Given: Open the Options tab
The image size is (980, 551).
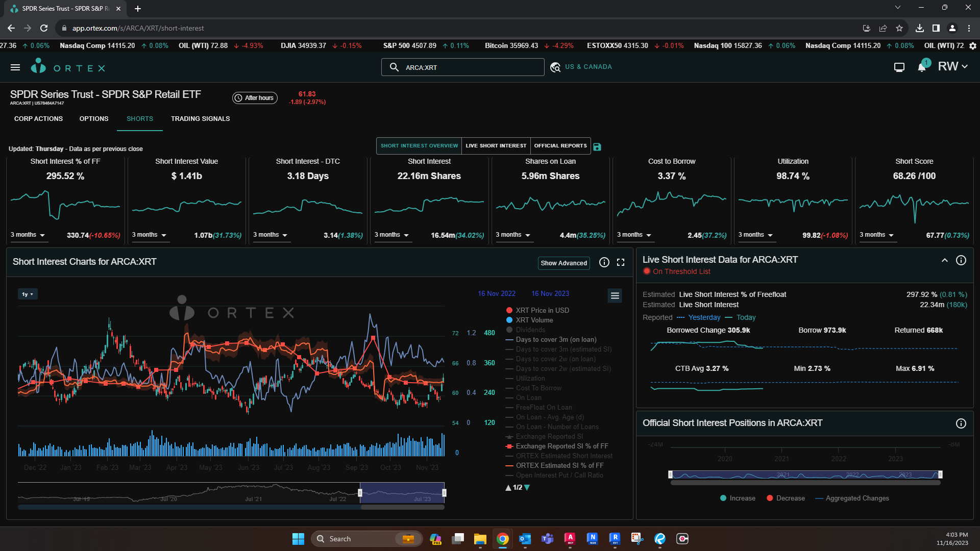Looking at the screenshot, I should [x=93, y=118].
